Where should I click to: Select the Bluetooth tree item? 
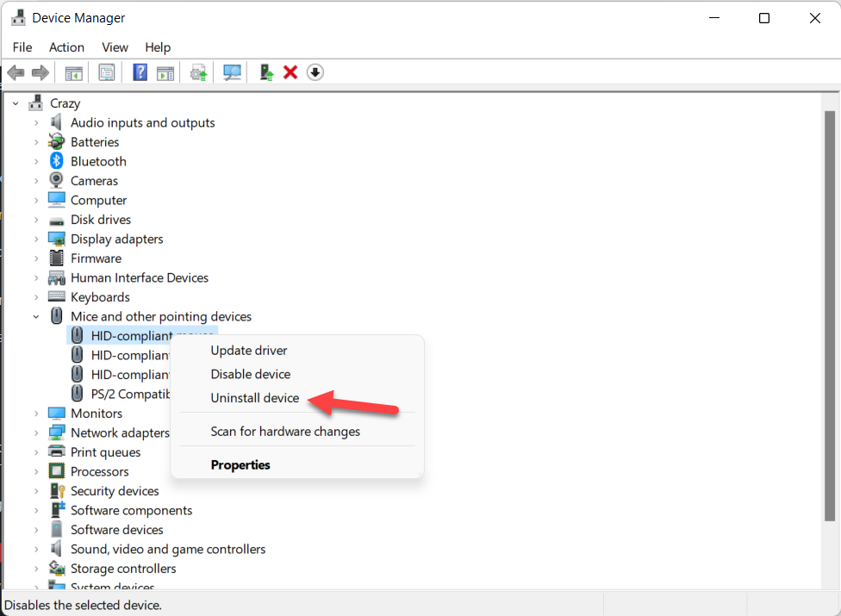98,162
